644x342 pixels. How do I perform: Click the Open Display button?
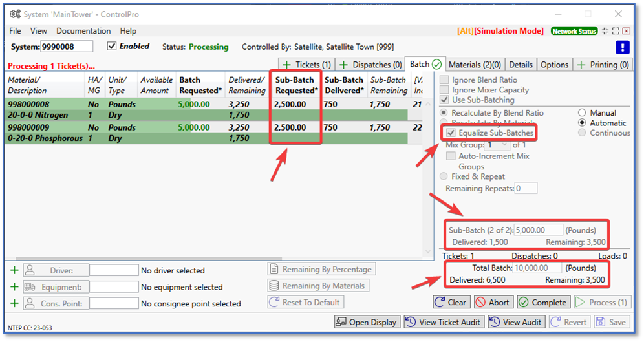coord(367,322)
